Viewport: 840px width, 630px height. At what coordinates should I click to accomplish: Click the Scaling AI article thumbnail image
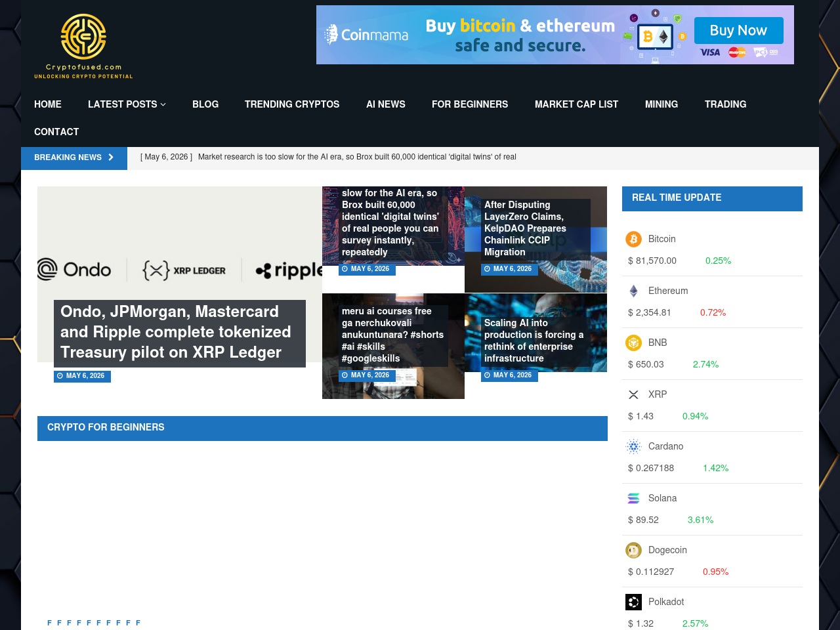pos(535,333)
